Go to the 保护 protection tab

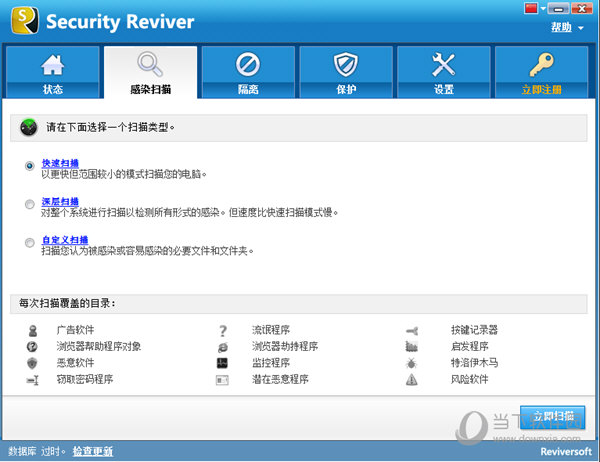(x=346, y=72)
